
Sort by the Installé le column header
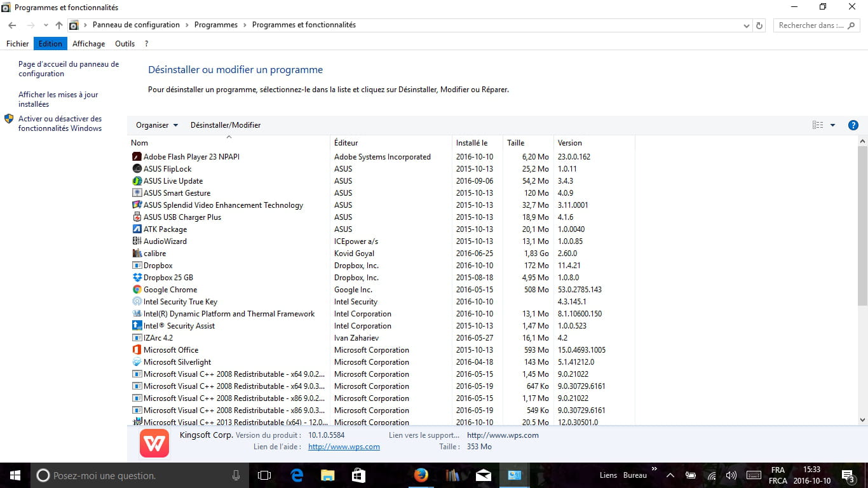[x=478, y=143]
